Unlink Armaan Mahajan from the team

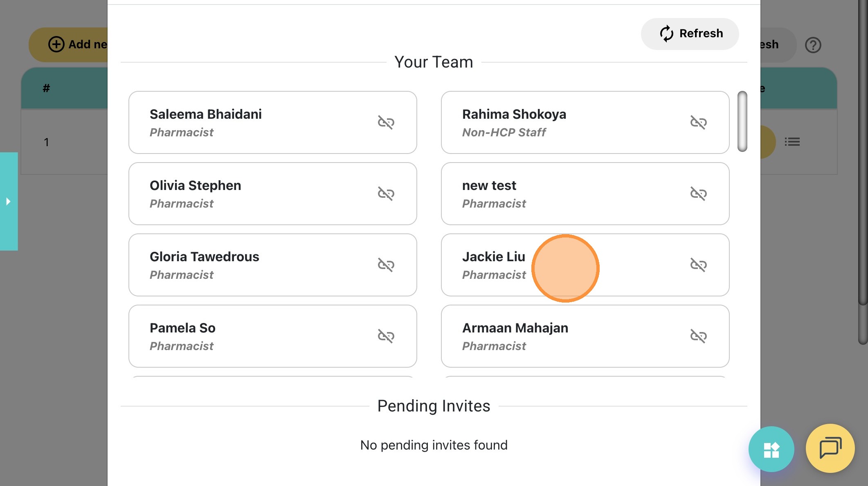coord(698,336)
